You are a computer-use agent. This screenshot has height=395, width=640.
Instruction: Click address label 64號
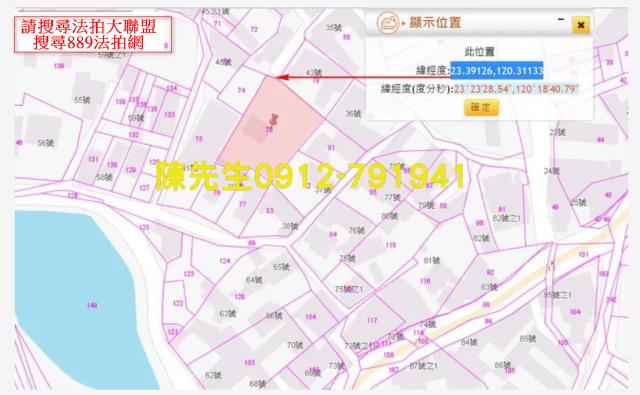coord(254,280)
